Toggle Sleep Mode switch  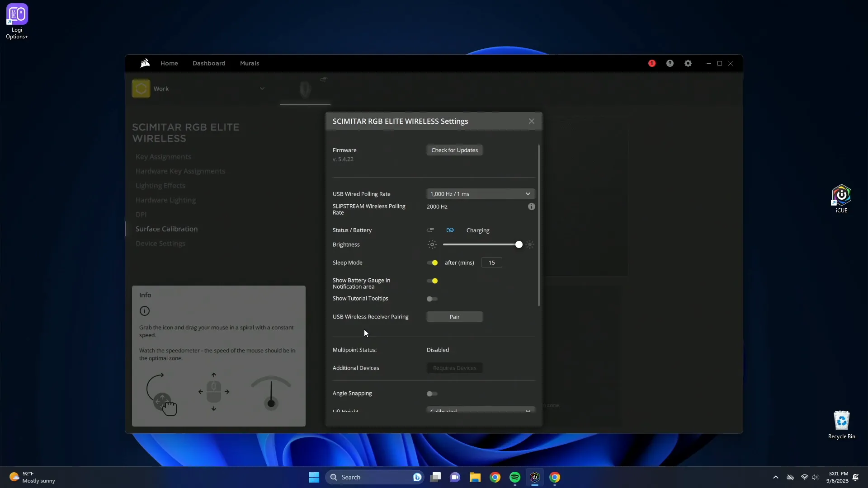(x=432, y=263)
